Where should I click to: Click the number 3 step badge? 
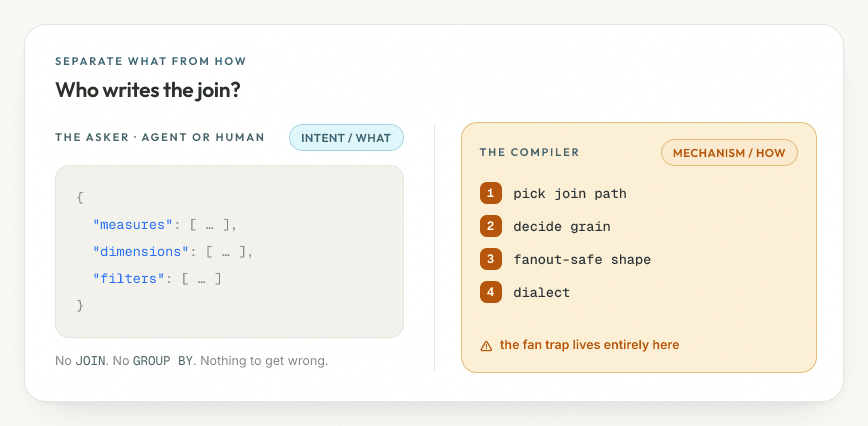[490, 259]
